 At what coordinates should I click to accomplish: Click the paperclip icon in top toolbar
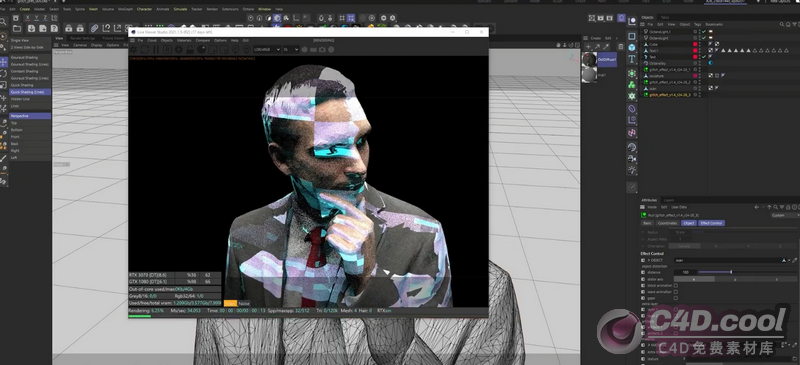94,28
